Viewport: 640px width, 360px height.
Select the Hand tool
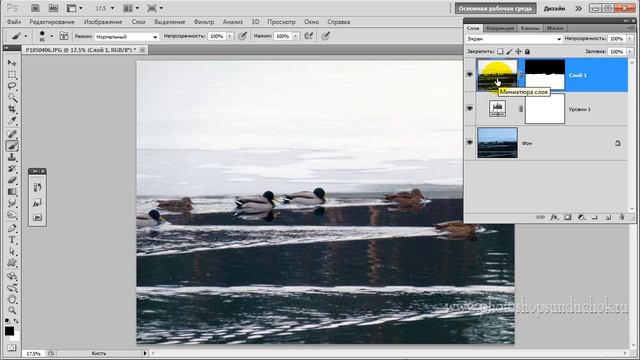[12, 299]
